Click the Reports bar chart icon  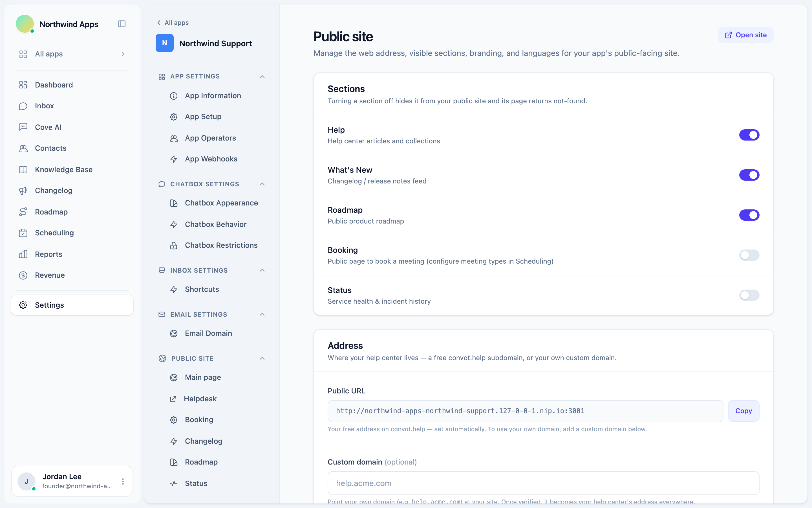coord(23,254)
